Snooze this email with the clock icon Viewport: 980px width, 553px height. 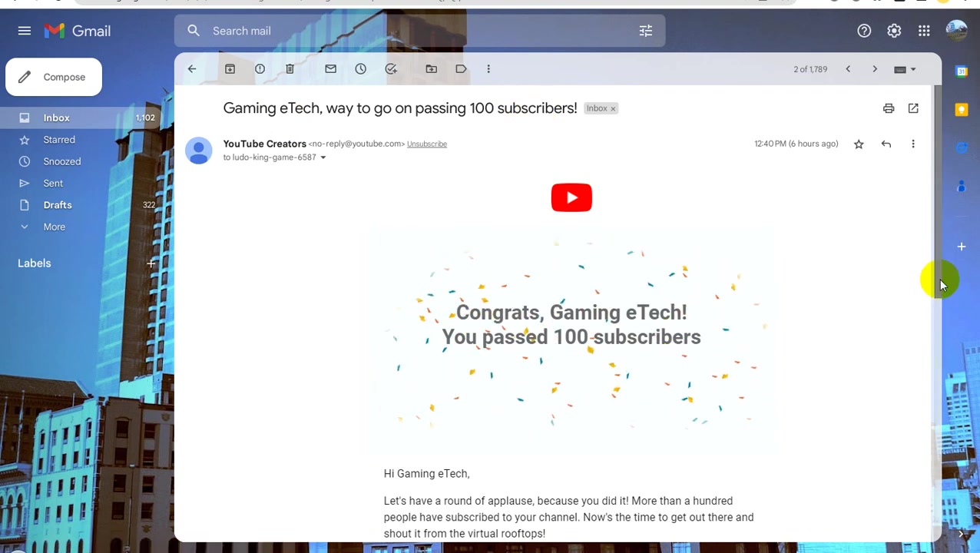pos(360,69)
